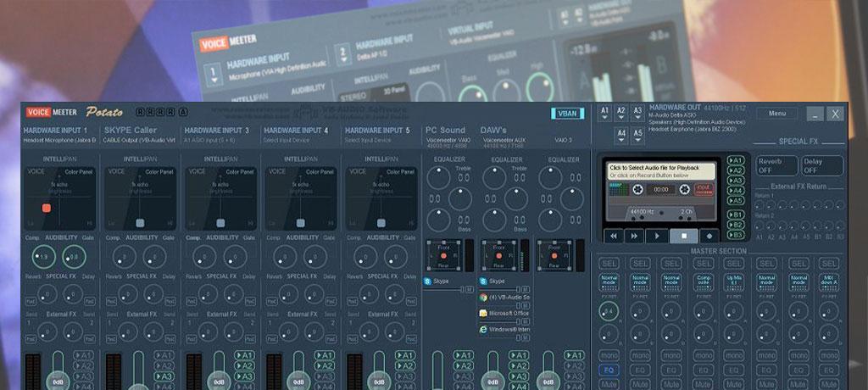Hit the cassette record button

[x=709, y=236]
